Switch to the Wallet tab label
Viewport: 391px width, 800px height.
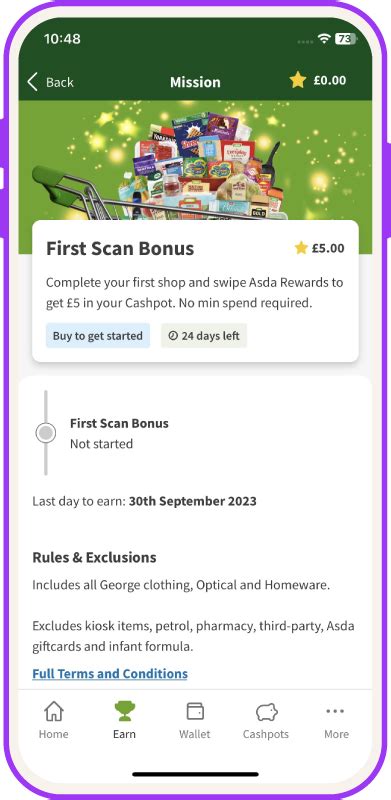pyautogui.click(x=195, y=734)
